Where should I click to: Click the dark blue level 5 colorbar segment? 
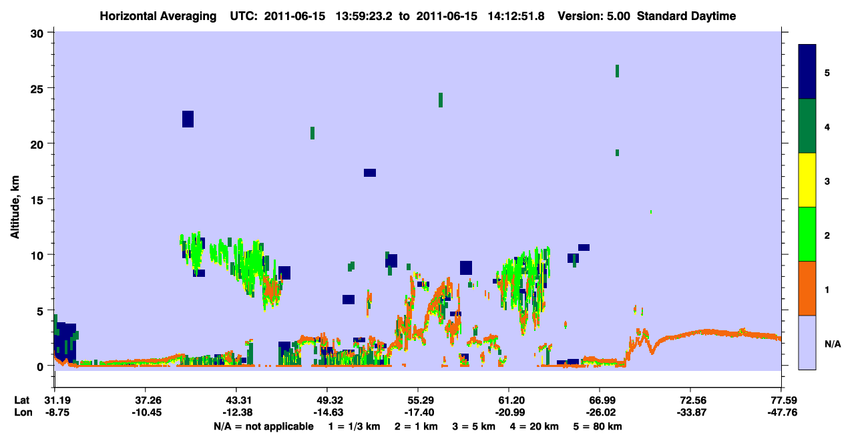click(x=807, y=72)
